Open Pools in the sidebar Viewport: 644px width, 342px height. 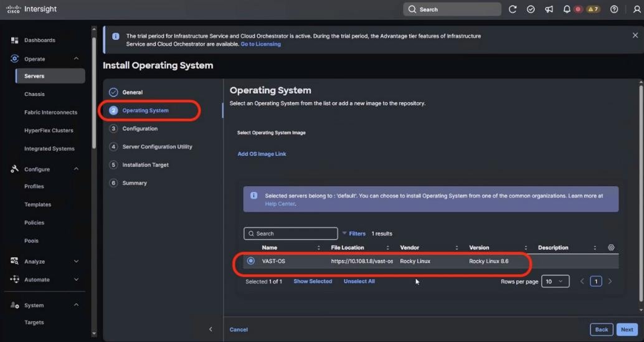pos(31,240)
